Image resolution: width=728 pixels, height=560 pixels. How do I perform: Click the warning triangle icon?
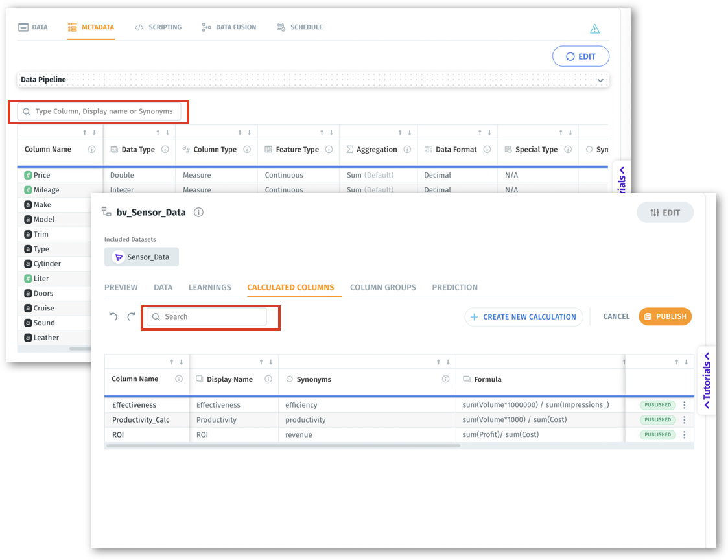594,29
